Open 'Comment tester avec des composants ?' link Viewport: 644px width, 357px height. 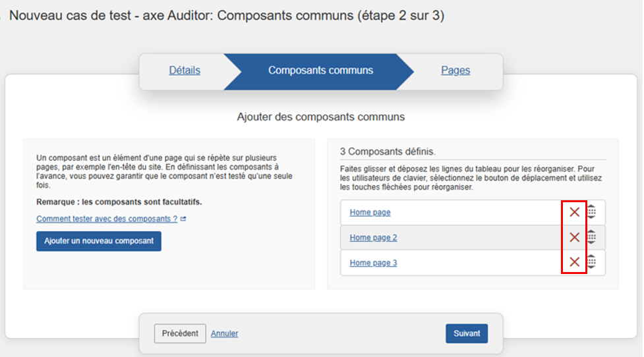(107, 219)
